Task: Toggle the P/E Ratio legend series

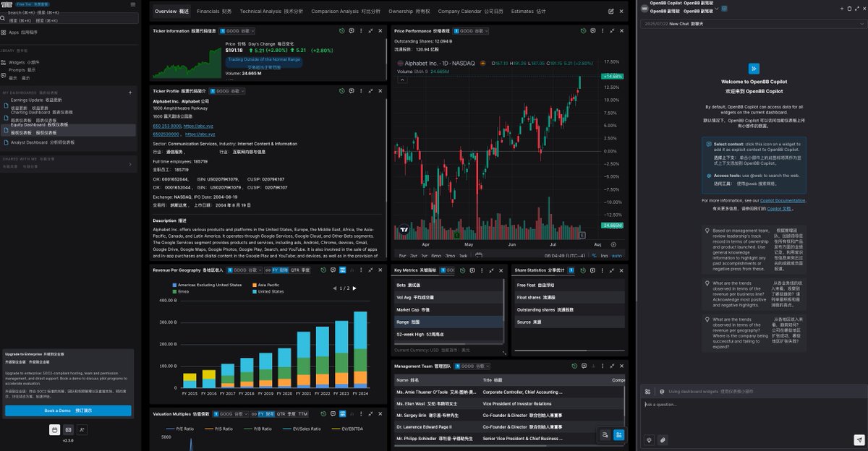Action: coord(181,429)
